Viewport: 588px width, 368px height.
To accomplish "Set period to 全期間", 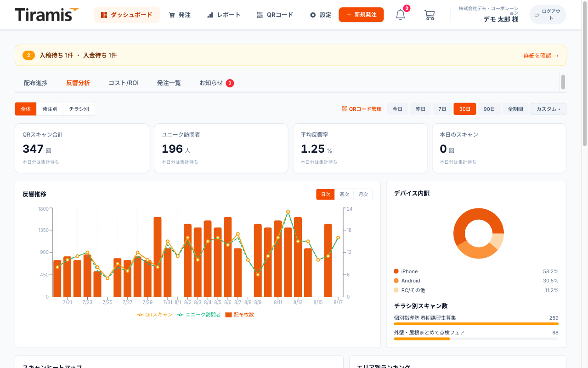I will [515, 109].
